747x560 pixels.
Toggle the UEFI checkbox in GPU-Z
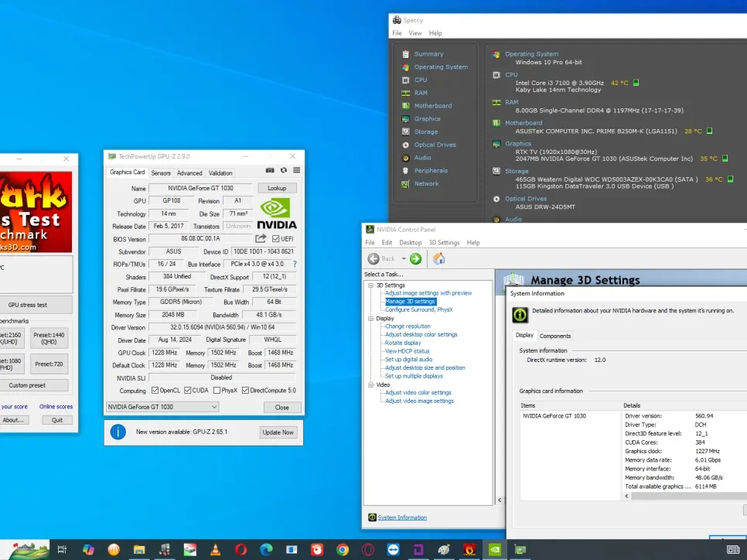tap(275, 238)
